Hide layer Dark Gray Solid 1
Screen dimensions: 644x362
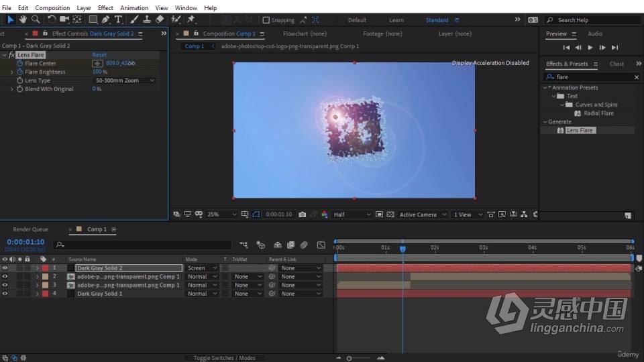(5, 294)
